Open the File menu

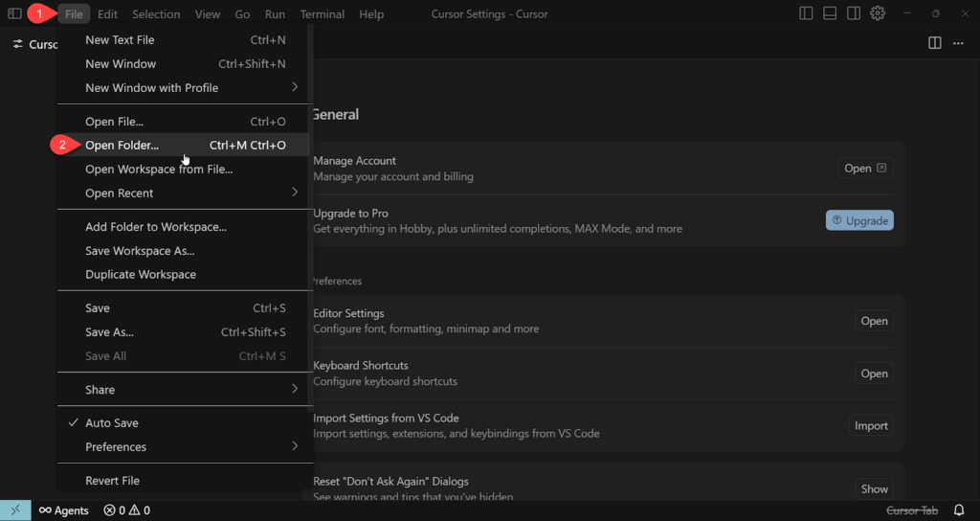(x=74, y=13)
